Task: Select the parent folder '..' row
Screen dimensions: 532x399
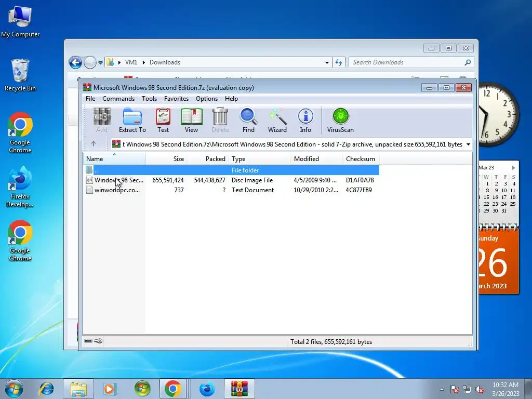Action: 231,170
